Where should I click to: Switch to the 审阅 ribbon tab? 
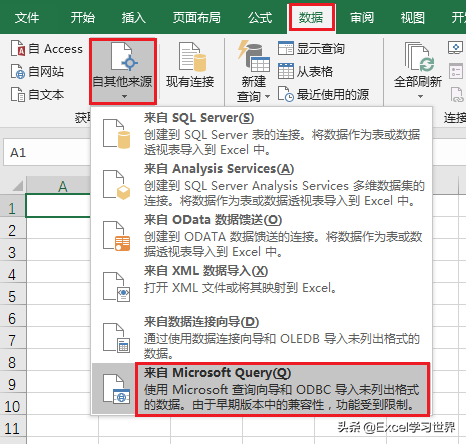tap(362, 18)
